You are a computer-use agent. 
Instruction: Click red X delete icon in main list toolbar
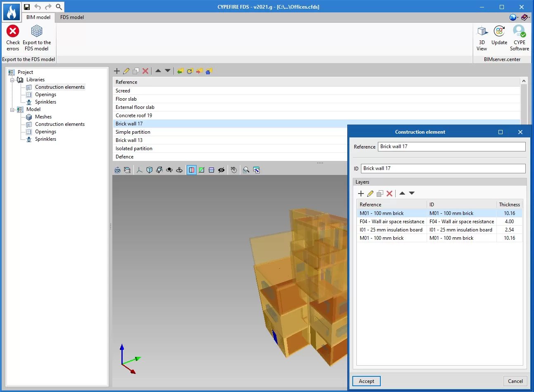coord(145,71)
